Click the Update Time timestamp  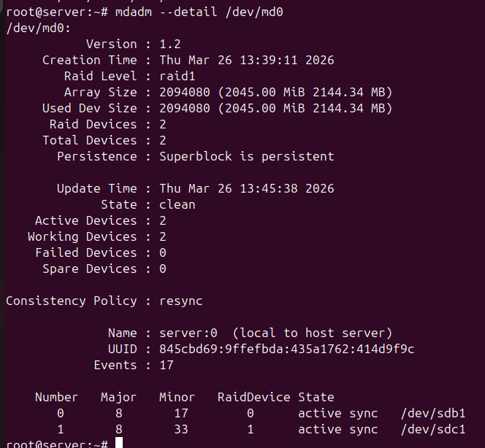pos(246,188)
